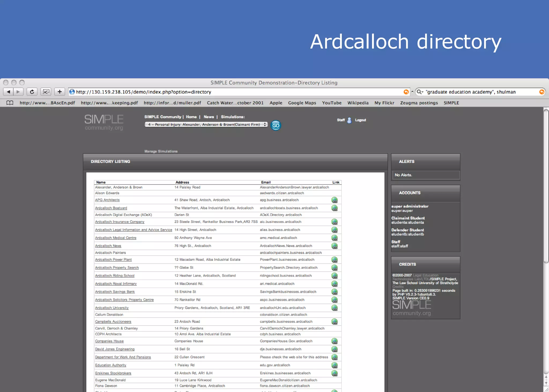Screen dimensions: 549x392
Task: Log out using the Logout link
Action: tap(361, 120)
